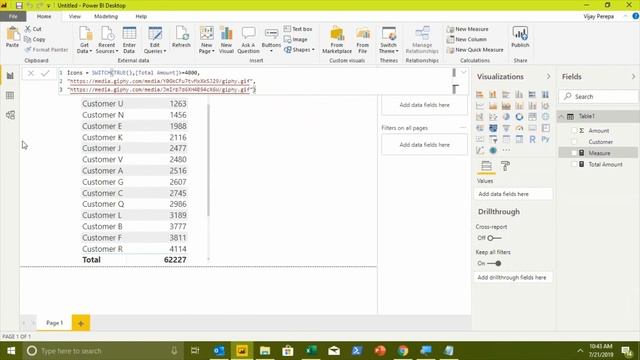Screen dimensions: 640x360
Task: Switch to Report view in left sidebar
Action: 10,76
